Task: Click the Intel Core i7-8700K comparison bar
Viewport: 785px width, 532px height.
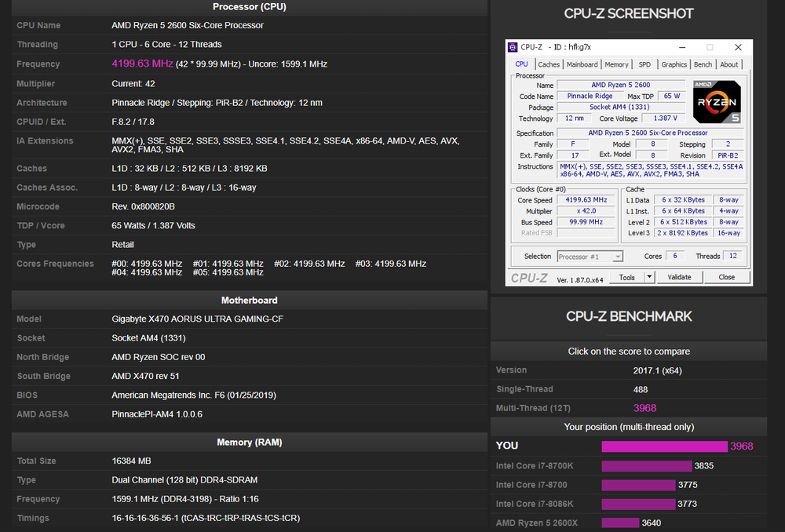Action: (646, 466)
